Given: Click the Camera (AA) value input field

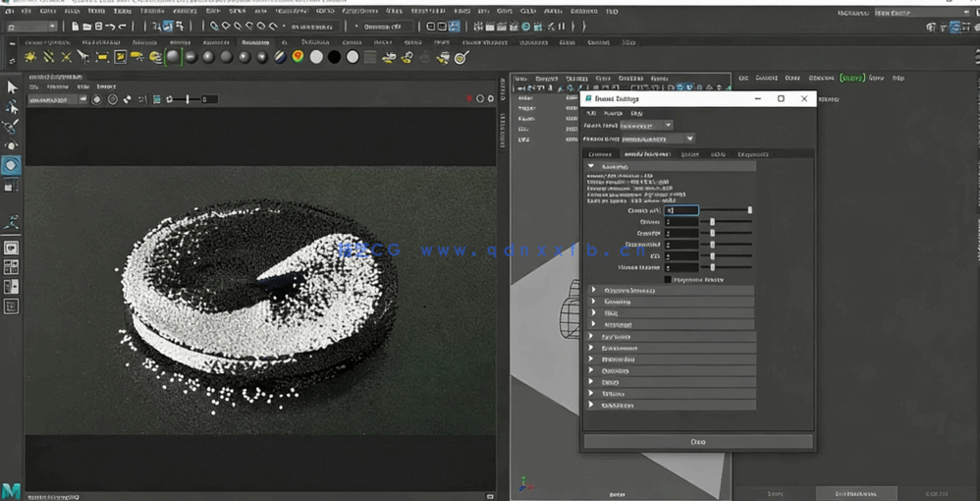Looking at the screenshot, I should 681,210.
